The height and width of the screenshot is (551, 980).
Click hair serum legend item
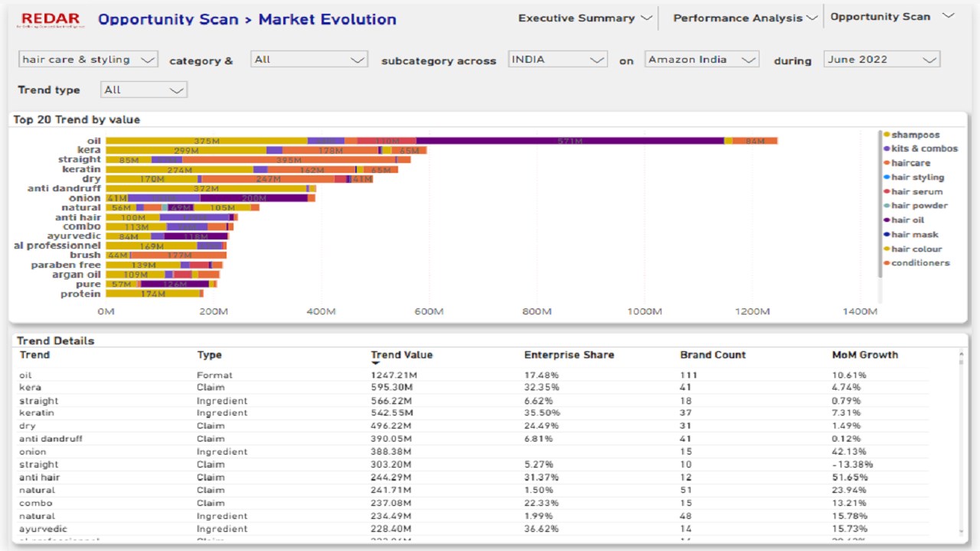[916, 192]
